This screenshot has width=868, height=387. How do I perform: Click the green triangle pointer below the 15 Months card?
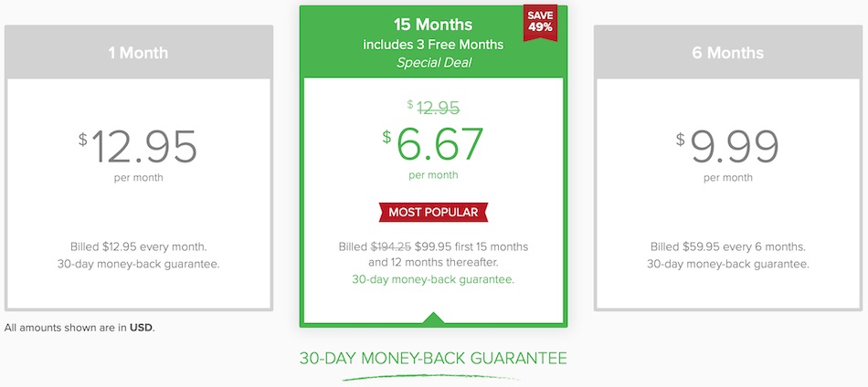[x=434, y=319]
